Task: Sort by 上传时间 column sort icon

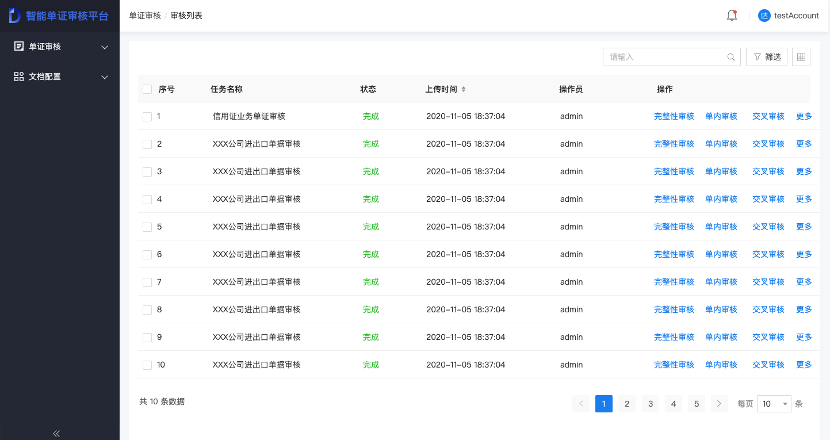Action: 463,89
